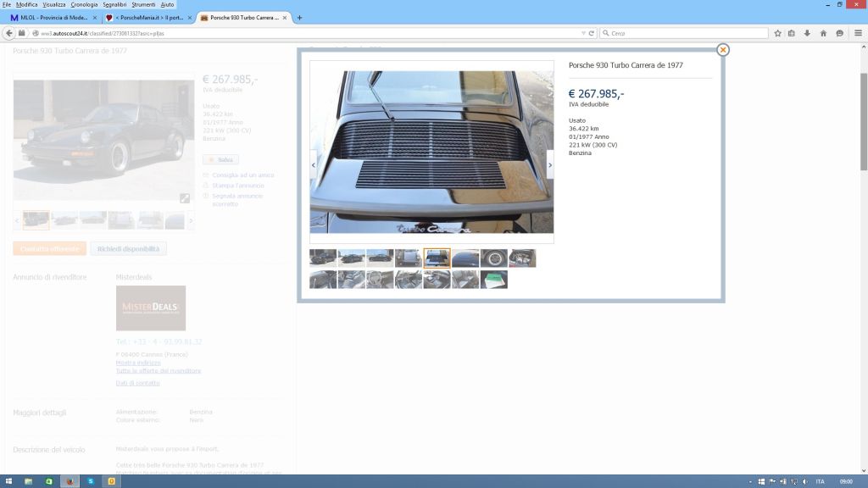
Task: Expand the URL bar history dropdown
Action: (583, 33)
